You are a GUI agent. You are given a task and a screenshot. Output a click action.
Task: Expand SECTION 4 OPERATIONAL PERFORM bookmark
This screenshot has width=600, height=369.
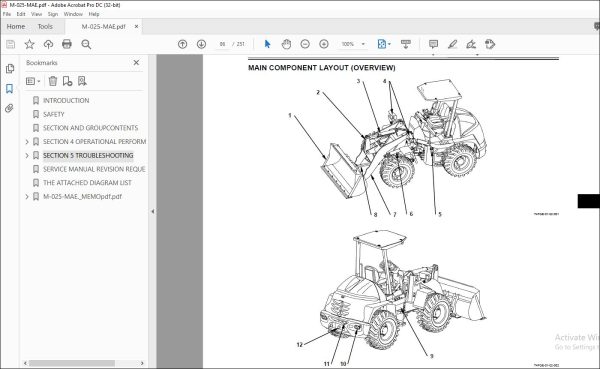(x=27, y=142)
